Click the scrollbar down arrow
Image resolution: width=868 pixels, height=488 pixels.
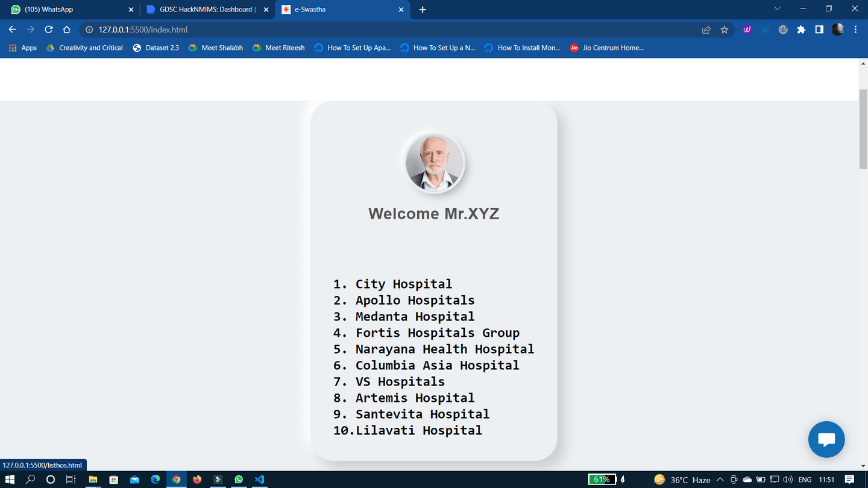863,466
